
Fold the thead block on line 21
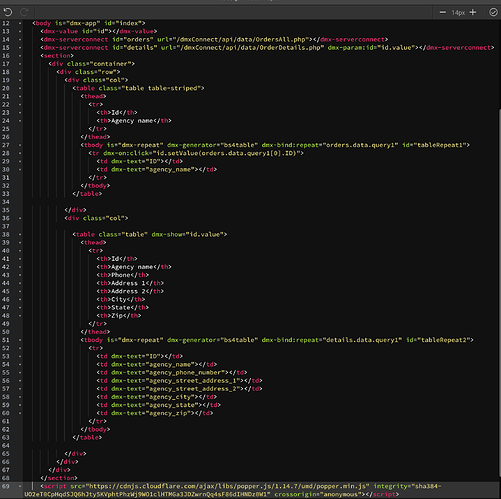coord(20,96)
